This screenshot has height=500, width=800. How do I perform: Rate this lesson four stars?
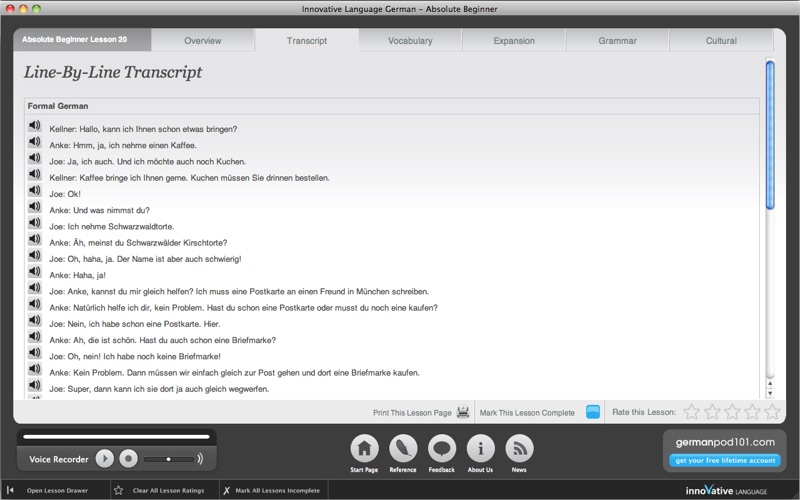click(752, 412)
